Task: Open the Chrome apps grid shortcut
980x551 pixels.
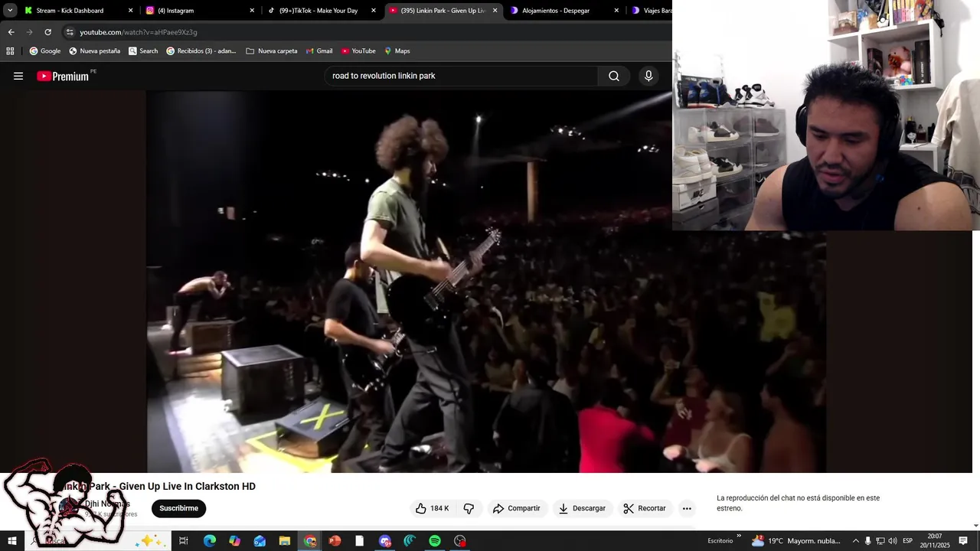Action: [10, 51]
